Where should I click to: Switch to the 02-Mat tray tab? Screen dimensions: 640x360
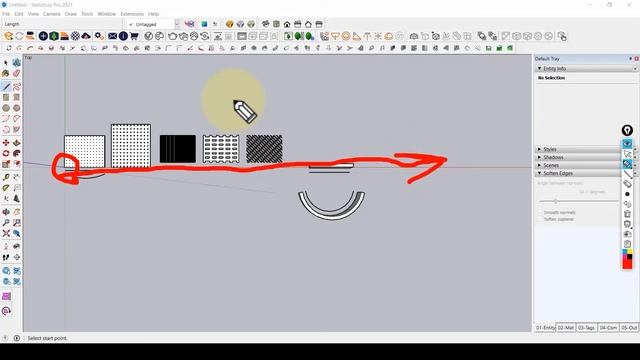[x=566, y=328]
